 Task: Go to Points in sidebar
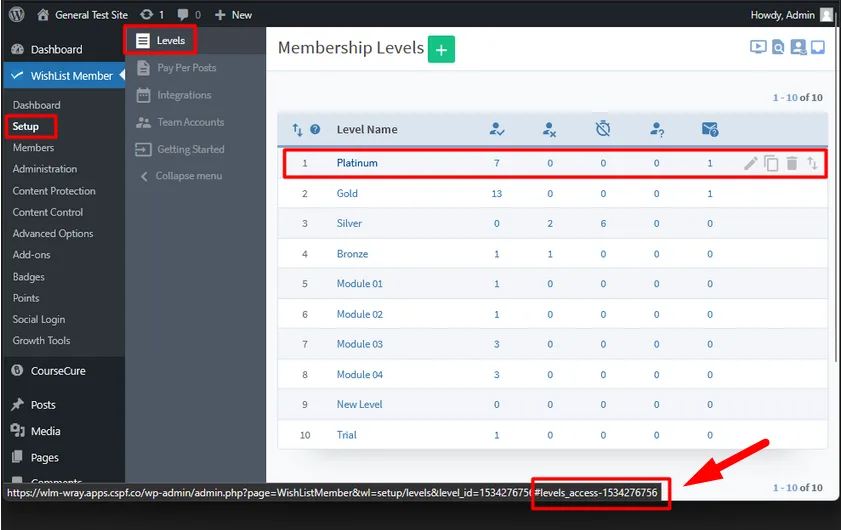(26, 298)
